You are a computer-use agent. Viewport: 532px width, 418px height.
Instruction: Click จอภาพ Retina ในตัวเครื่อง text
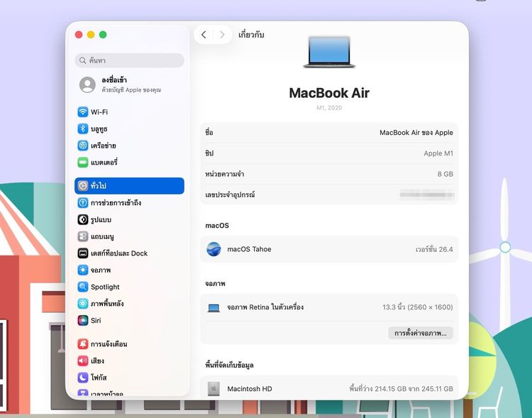265,307
